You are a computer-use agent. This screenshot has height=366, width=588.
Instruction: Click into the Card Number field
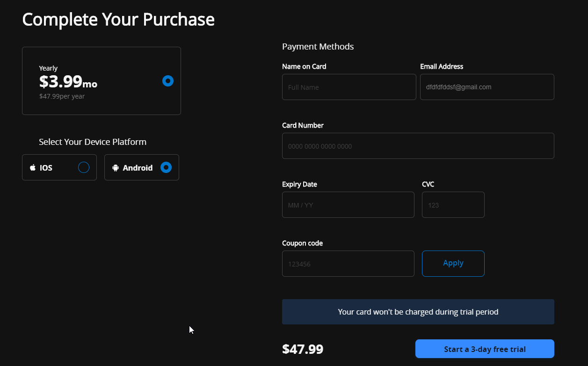(418, 146)
